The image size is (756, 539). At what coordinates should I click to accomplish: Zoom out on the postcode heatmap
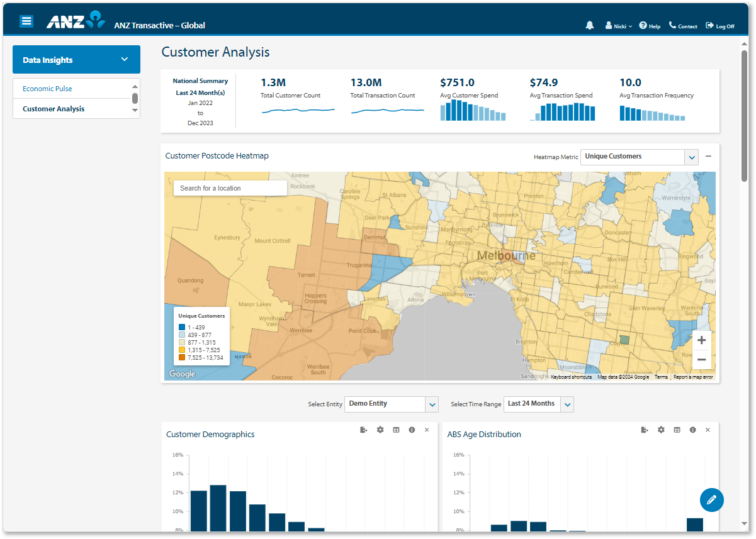[701, 359]
